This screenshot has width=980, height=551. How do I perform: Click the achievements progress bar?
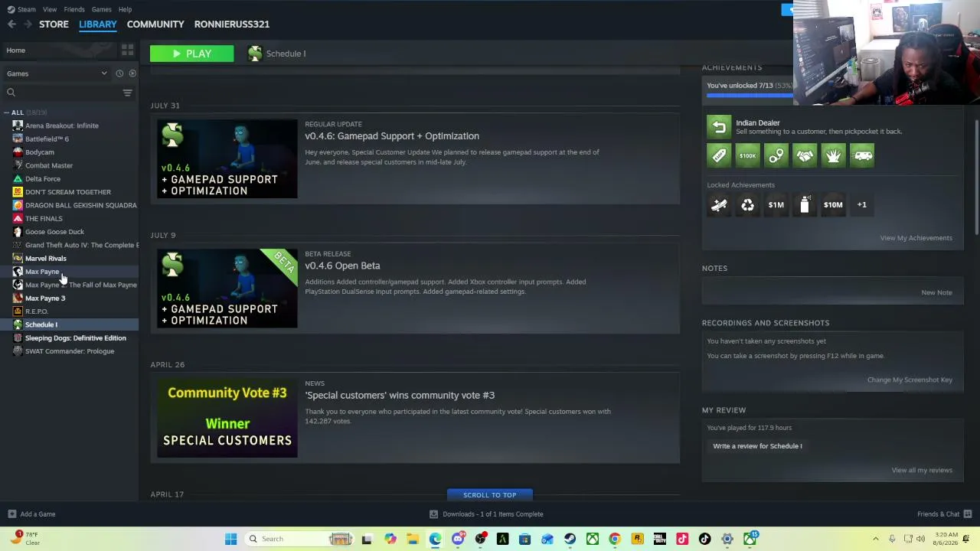[749, 96]
